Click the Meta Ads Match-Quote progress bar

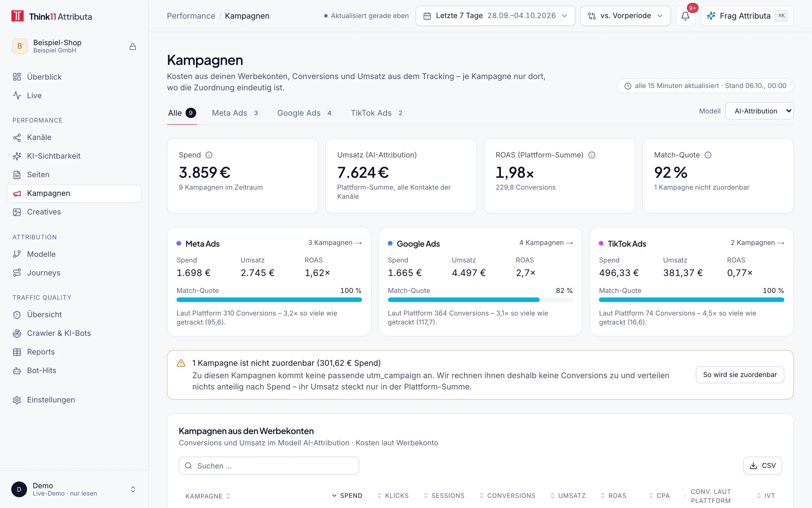269,300
